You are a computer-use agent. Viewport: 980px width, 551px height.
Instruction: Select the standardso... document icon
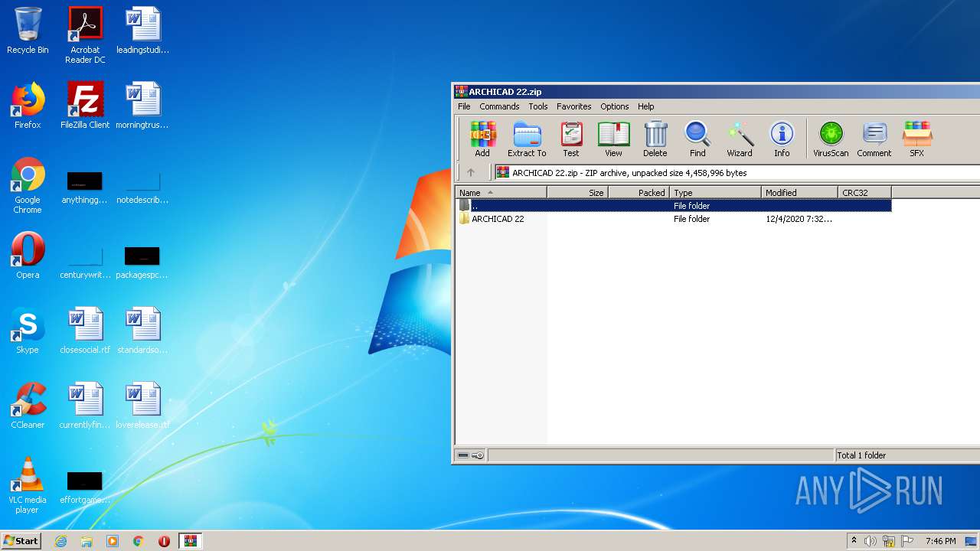point(142,331)
